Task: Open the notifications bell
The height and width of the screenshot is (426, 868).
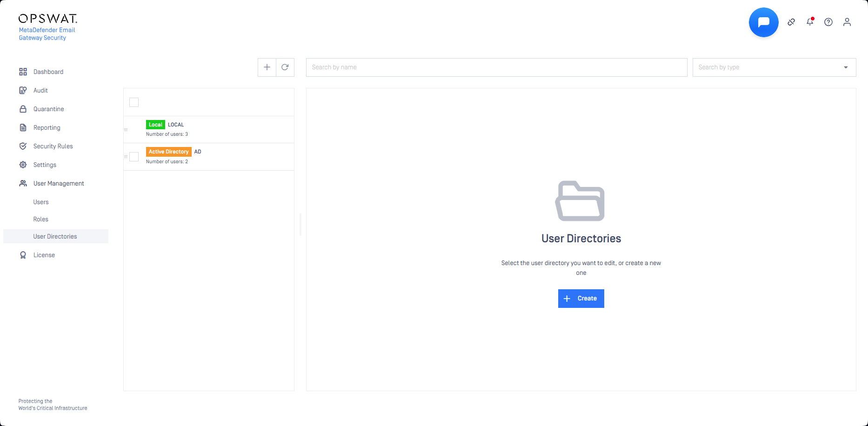Action: pyautogui.click(x=810, y=22)
